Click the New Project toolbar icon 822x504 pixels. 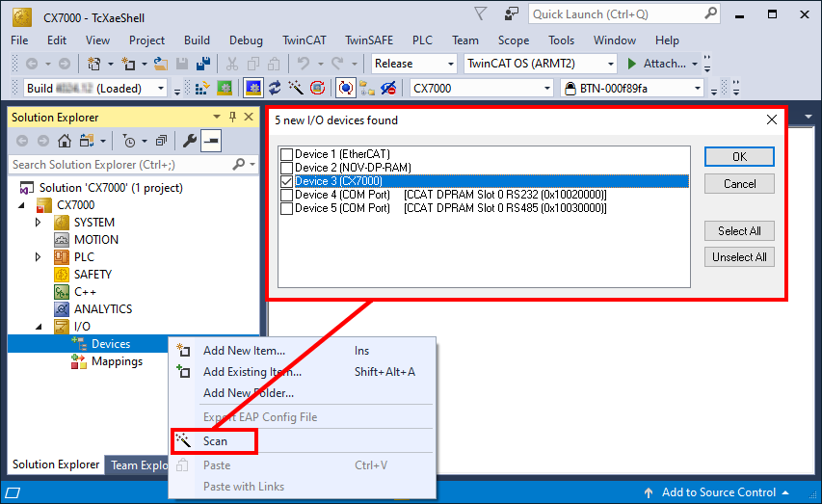94,64
